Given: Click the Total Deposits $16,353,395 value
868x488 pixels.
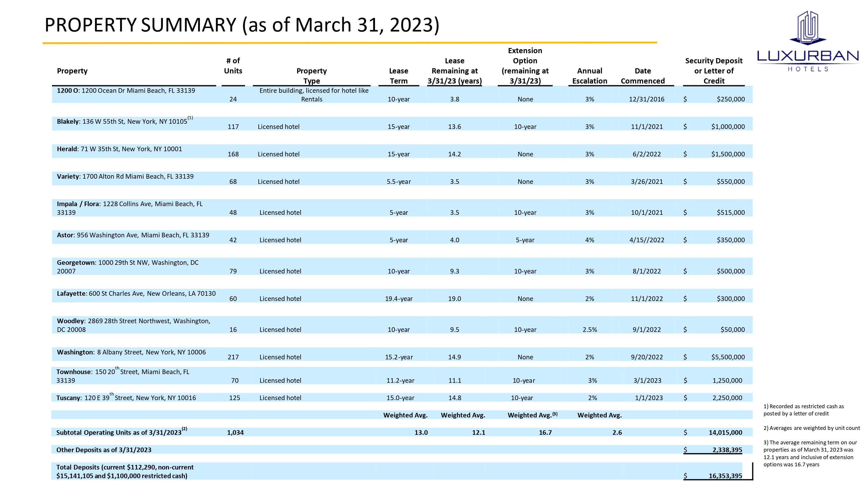Looking at the screenshot, I should point(725,476).
